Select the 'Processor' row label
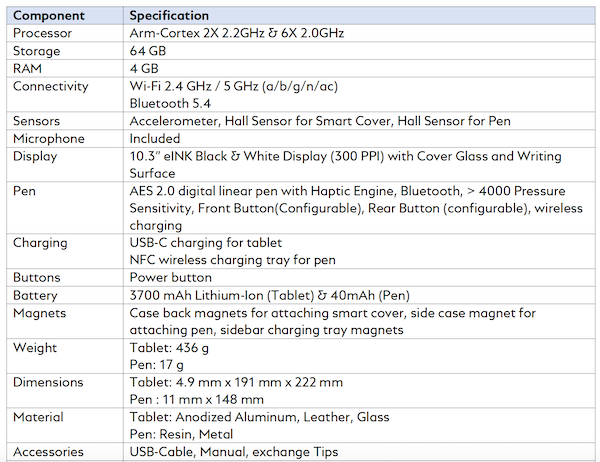The width and height of the screenshot is (600, 462). [42, 33]
